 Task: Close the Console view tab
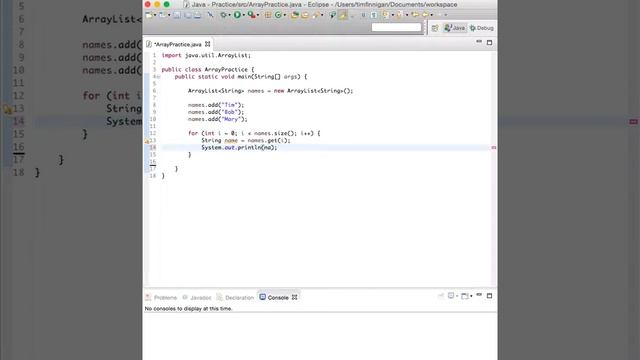coord(294,298)
